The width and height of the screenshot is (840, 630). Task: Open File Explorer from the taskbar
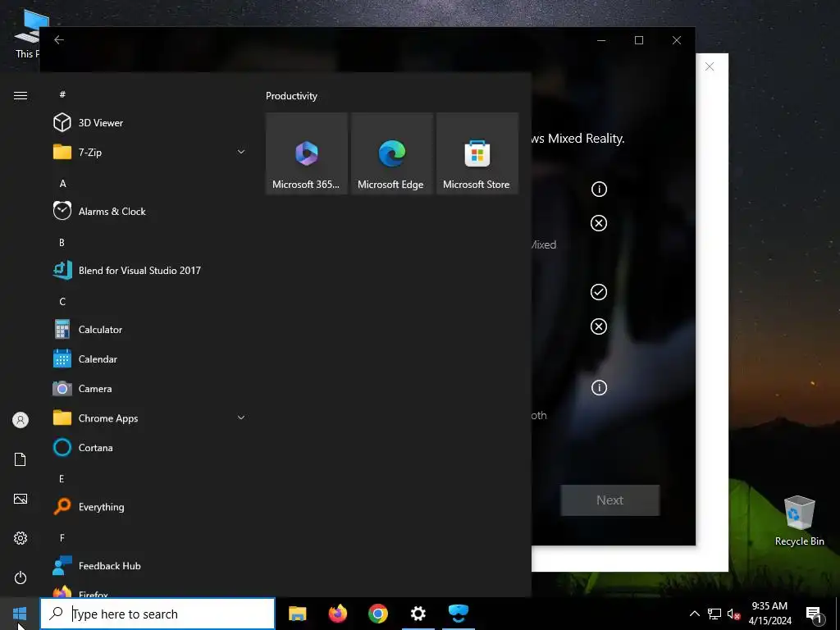[297, 614]
